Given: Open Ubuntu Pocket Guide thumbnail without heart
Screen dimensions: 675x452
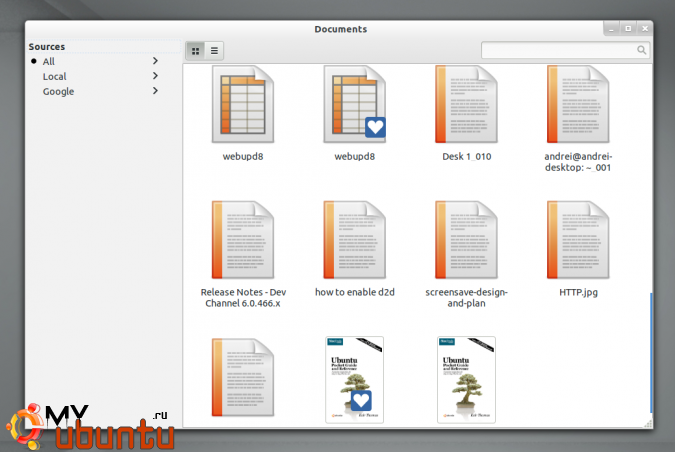Looking at the screenshot, I should (x=466, y=380).
